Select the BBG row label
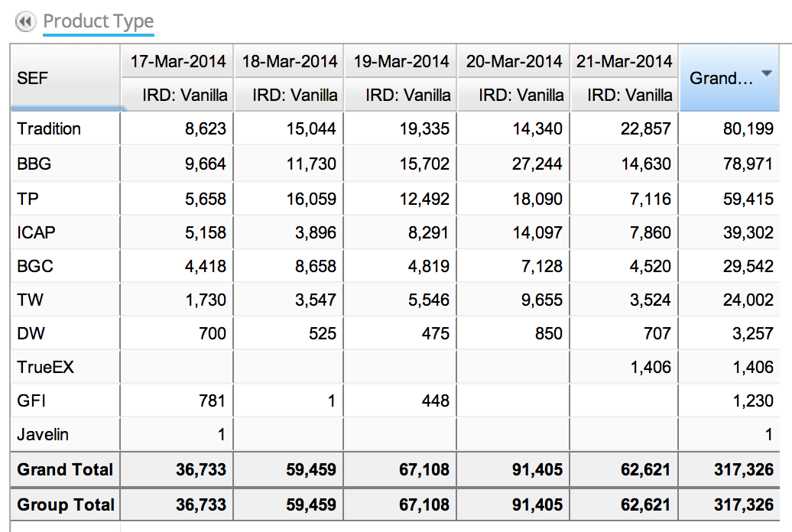 pyautogui.click(x=34, y=164)
